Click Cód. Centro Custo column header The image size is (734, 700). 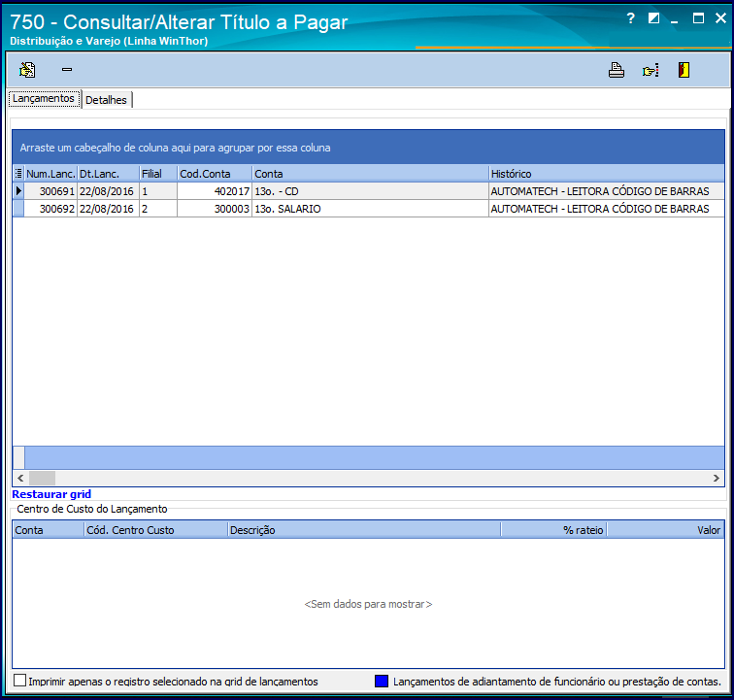pos(156,530)
